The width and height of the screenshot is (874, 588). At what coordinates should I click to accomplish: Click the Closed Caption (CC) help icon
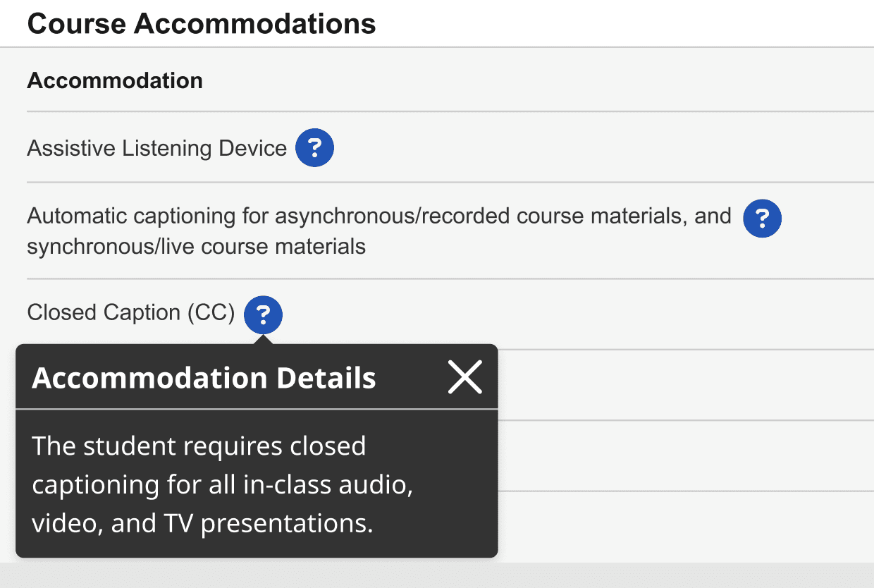click(263, 314)
